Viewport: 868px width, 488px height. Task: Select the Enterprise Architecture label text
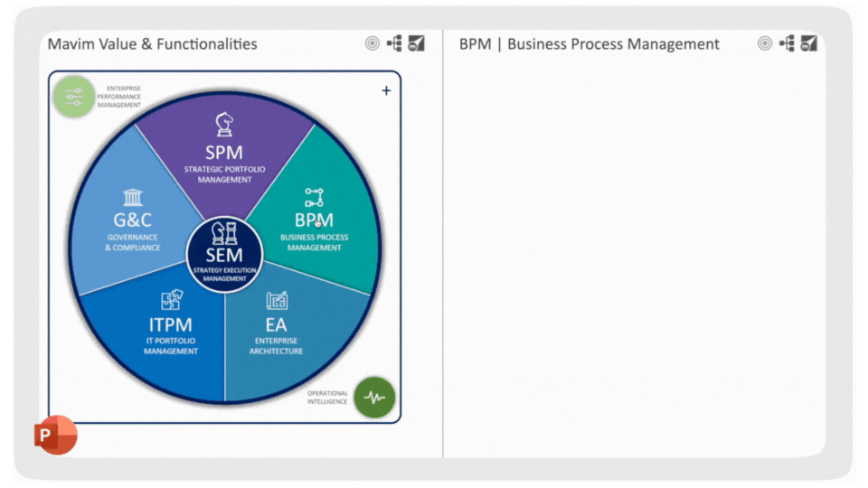[x=277, y=345]
